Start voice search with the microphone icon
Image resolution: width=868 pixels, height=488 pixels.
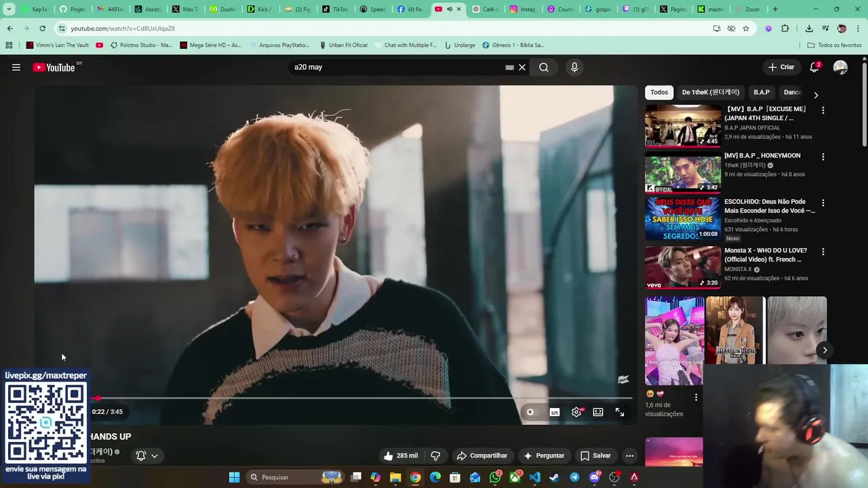[574, 67]
